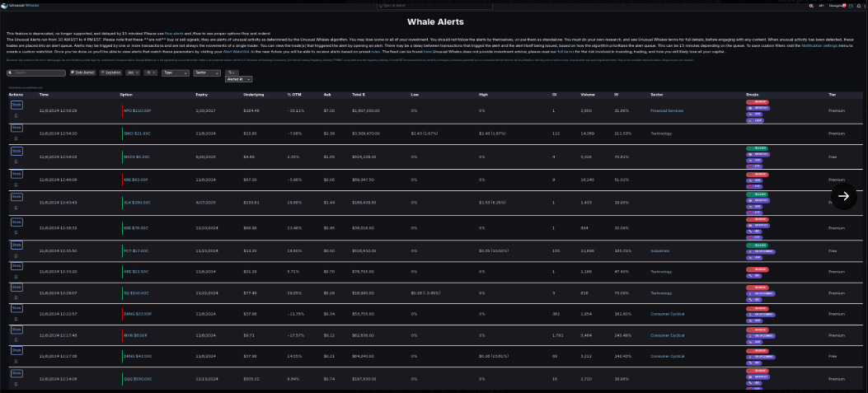Sort table by OI column header

554,95
